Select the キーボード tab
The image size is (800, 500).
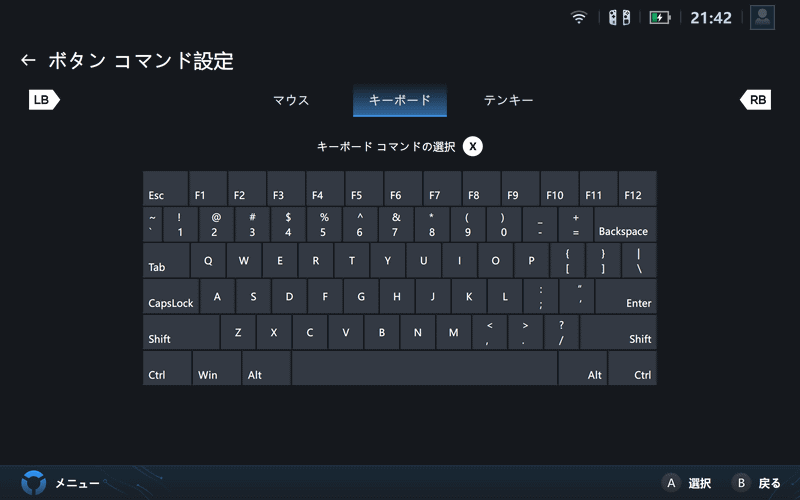400,100
